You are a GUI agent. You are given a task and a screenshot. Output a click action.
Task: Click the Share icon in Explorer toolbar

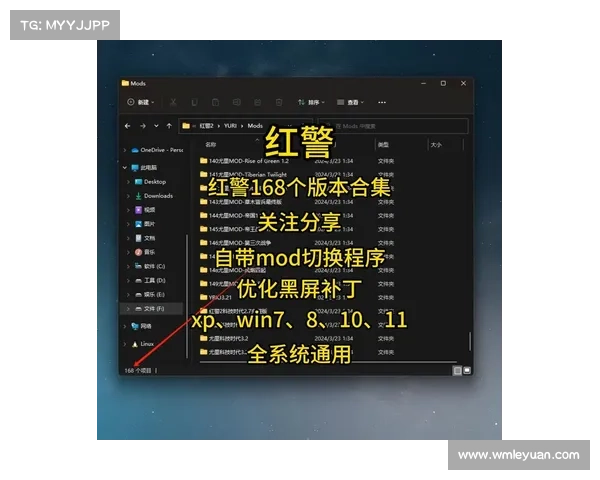[258, 102]
